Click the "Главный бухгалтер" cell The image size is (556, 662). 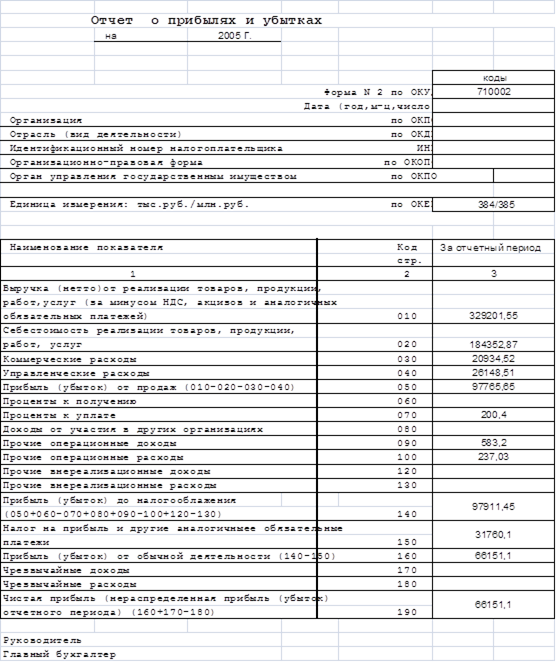click(x=59, y=654)
